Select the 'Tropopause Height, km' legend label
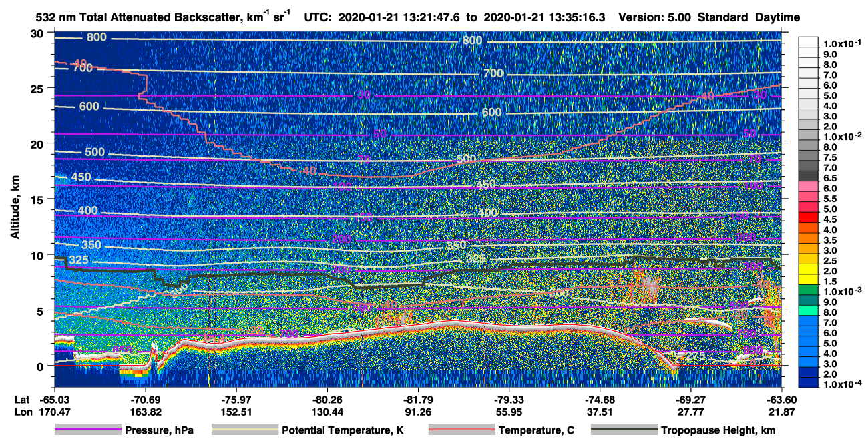 click(718, 431)
